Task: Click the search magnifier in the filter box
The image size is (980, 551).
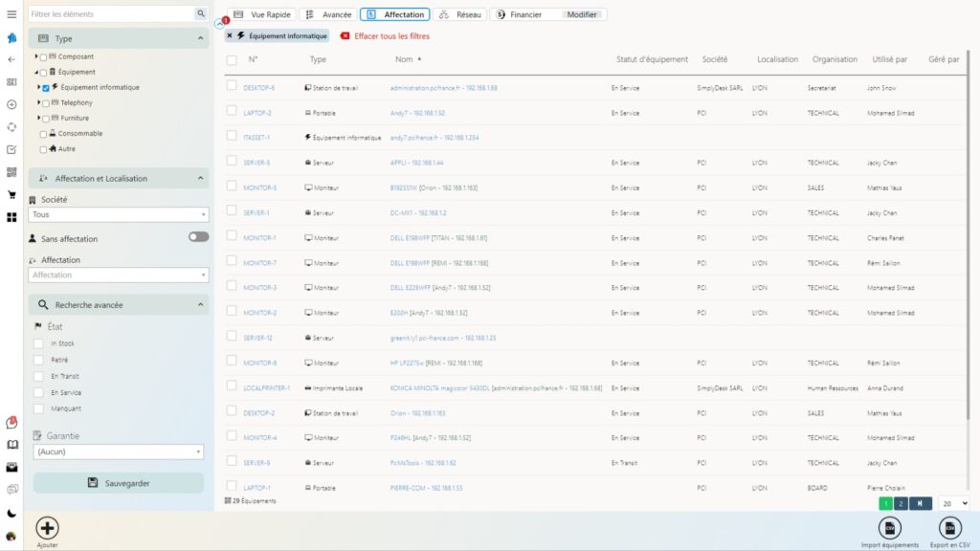Action: tap(200, 14)
